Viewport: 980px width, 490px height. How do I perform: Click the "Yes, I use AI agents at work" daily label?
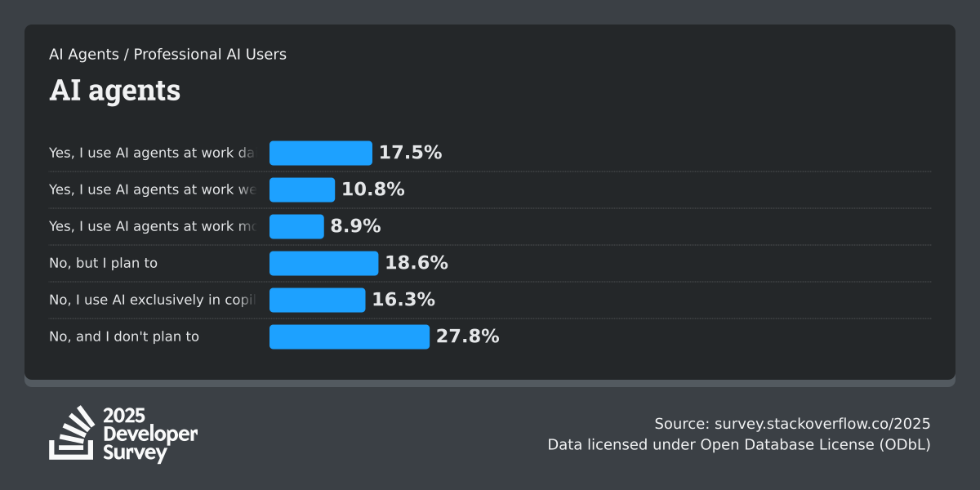coord(152,153)
